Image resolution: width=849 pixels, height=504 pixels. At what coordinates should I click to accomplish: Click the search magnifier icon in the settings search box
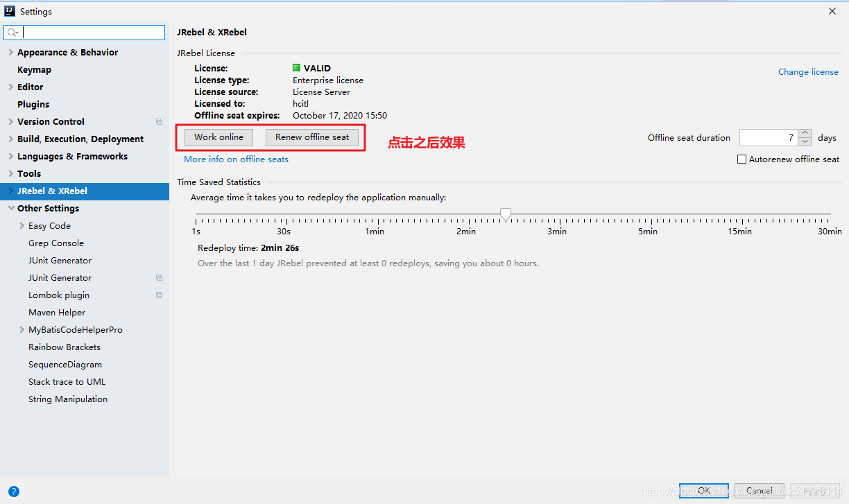coord(12,33)
